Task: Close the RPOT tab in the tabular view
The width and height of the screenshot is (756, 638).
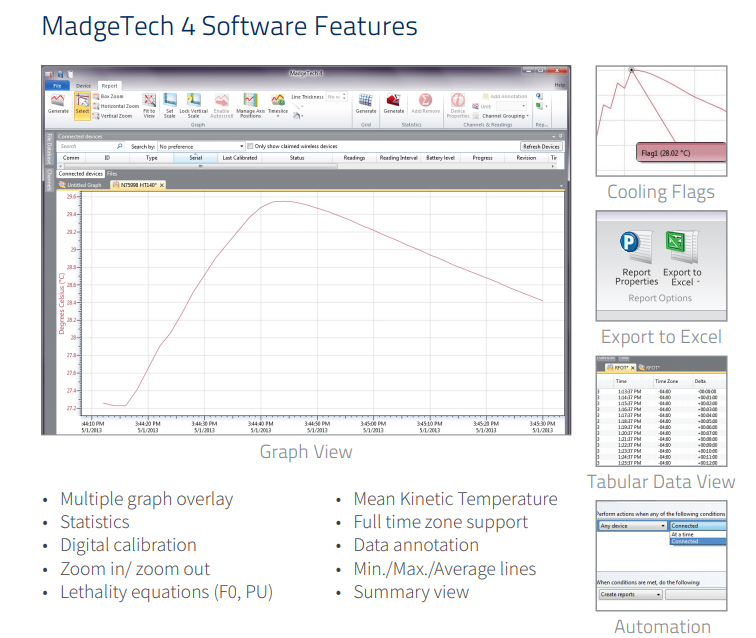Action: click(633, 367)
